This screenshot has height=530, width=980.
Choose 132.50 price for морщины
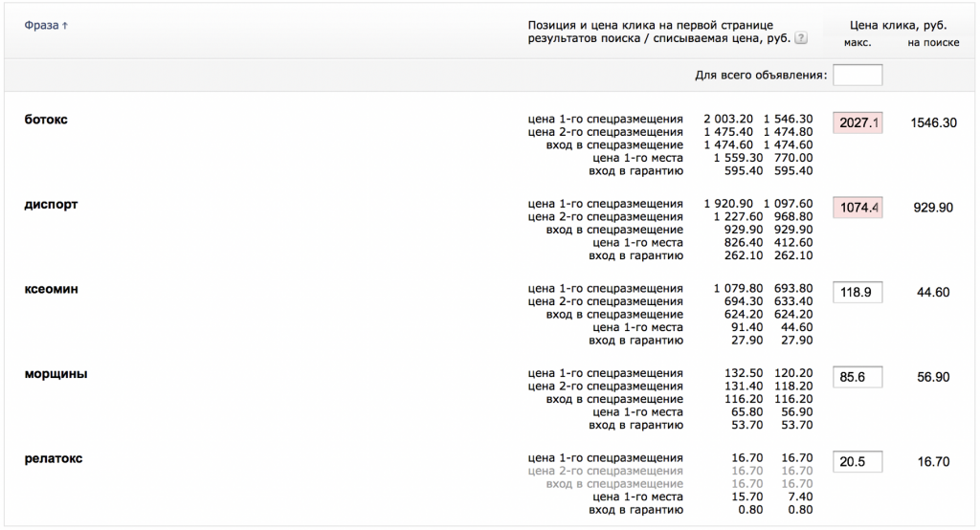(x=742, y=374)
